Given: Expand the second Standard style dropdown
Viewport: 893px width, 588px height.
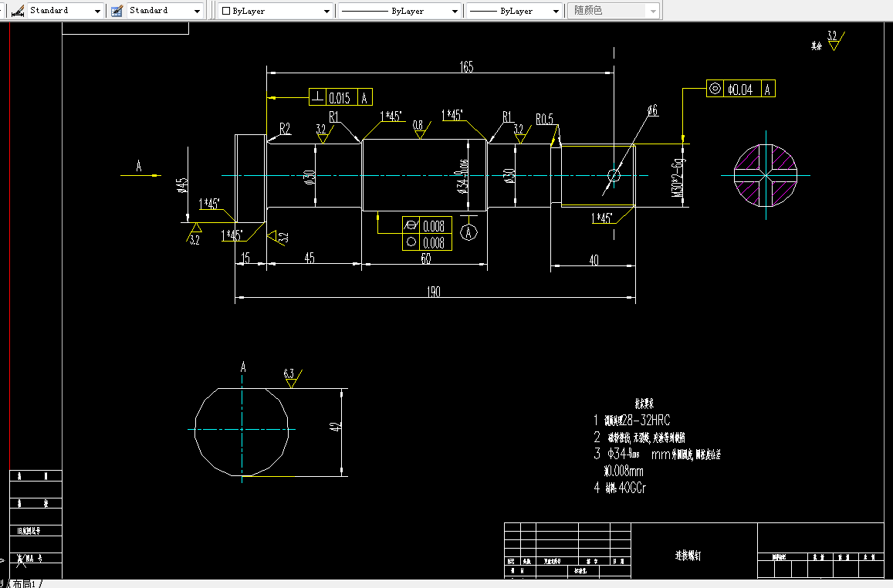Looking at the screenshot, I should (198, 11).
